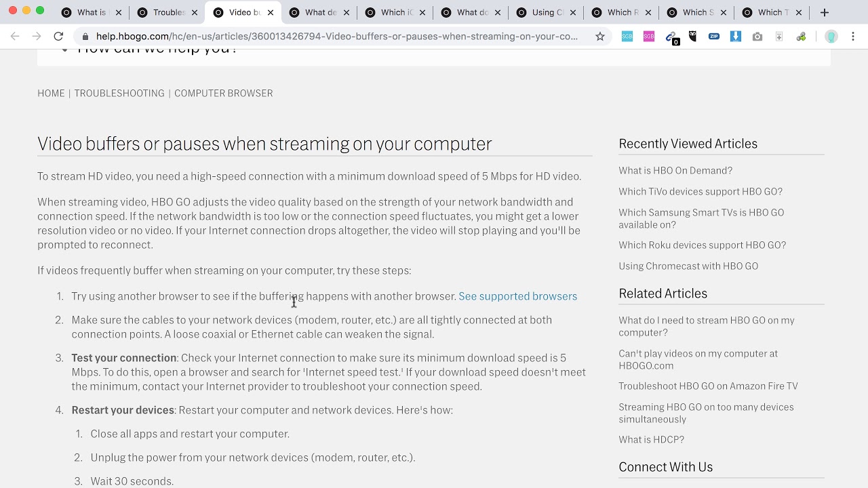Click 'Related Articles' heading
Screen dimensions: 868x488
[x=663, y=293]
